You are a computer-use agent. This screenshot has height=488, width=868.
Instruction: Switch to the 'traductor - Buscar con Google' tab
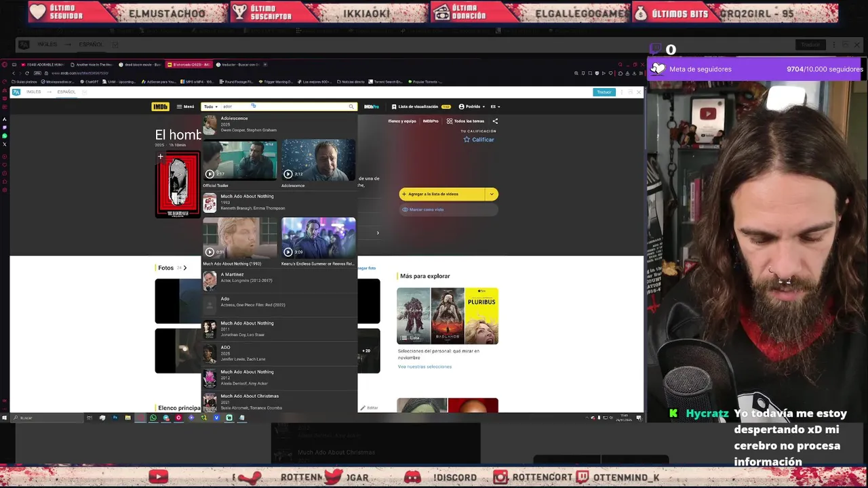coord(237,64)
